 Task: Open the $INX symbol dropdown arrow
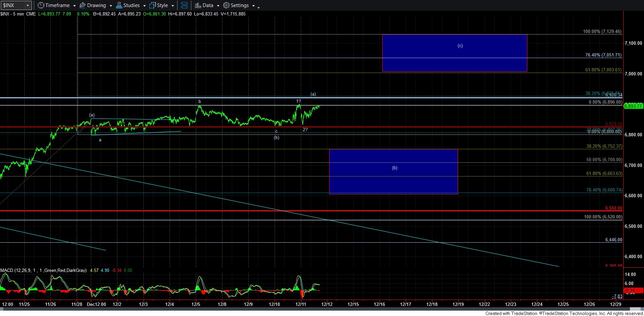tap(28, 5)
